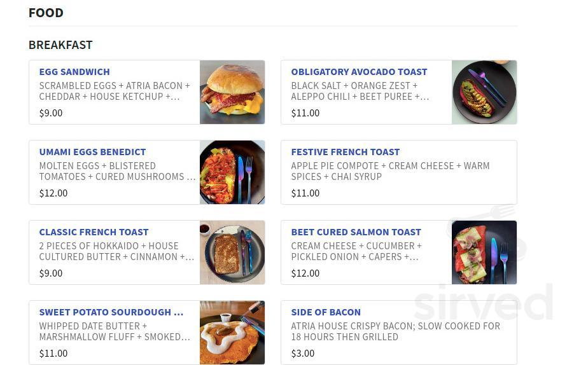The width and height of the screenshot is (588, 365).
Task: View the beet cured salmon toast photo
Action: (x=484, y=252)
